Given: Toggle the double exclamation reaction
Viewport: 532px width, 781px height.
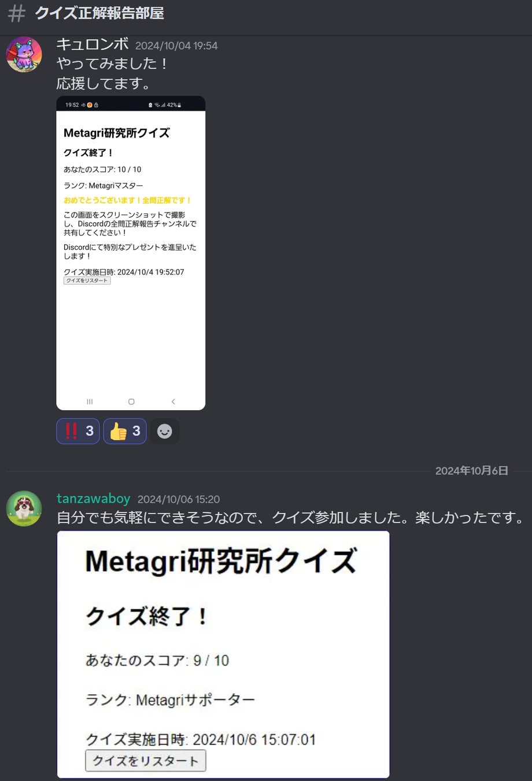Looking at the screenshot, I should click(x=78, y=431).
